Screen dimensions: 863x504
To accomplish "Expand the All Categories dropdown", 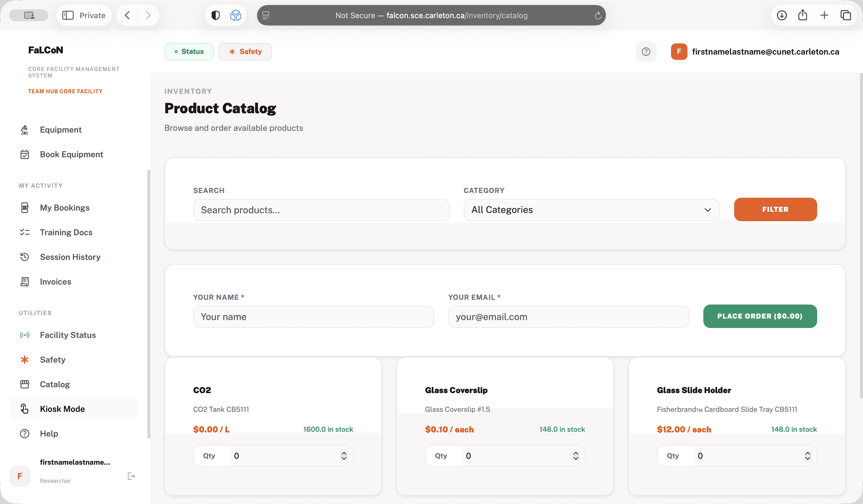I will 591,210.
